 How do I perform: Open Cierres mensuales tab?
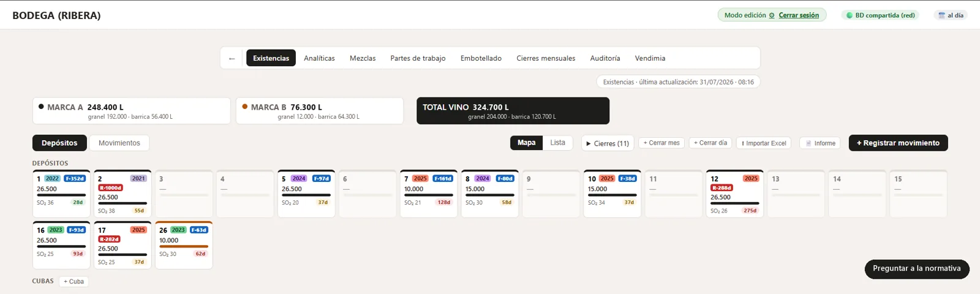tap(546, 58)
